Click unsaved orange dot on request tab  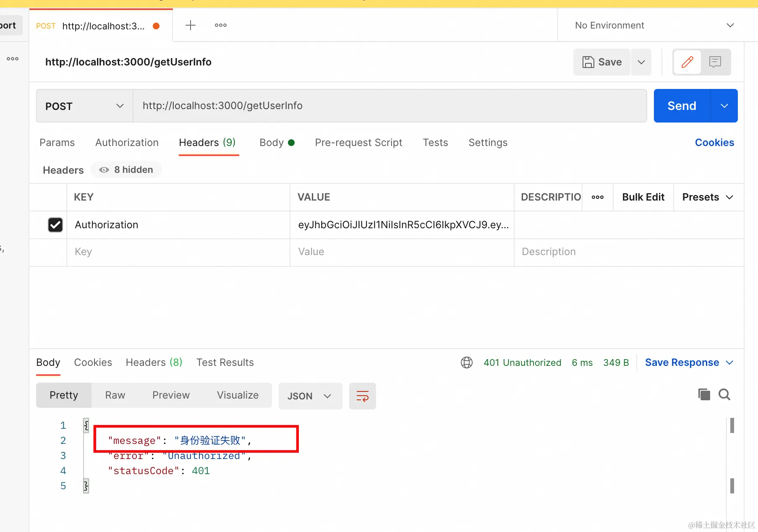pyautogui.click(x=156, y=26)
